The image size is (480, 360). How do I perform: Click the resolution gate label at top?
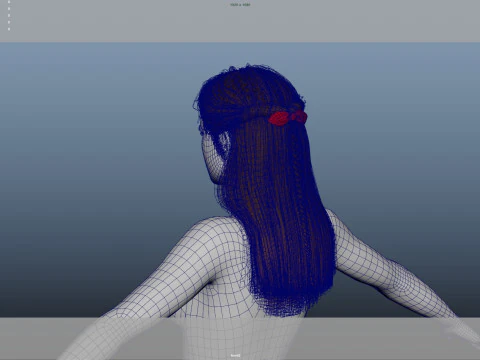point(240,5)
